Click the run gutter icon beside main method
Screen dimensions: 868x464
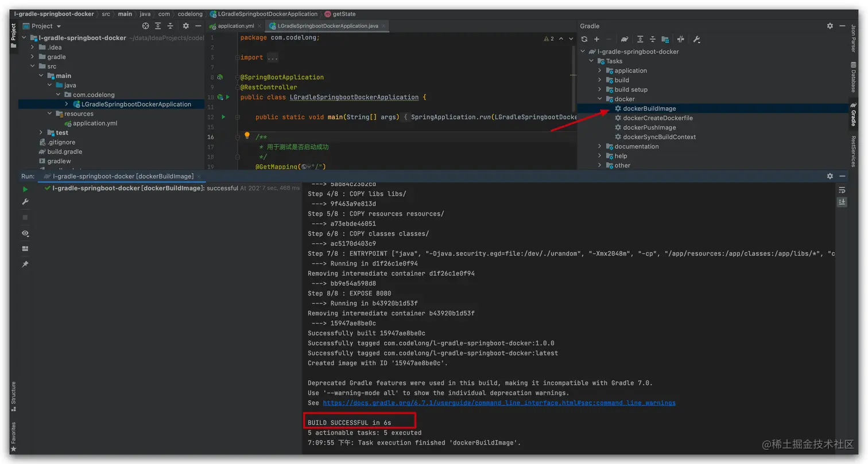(x=224, y=117)
